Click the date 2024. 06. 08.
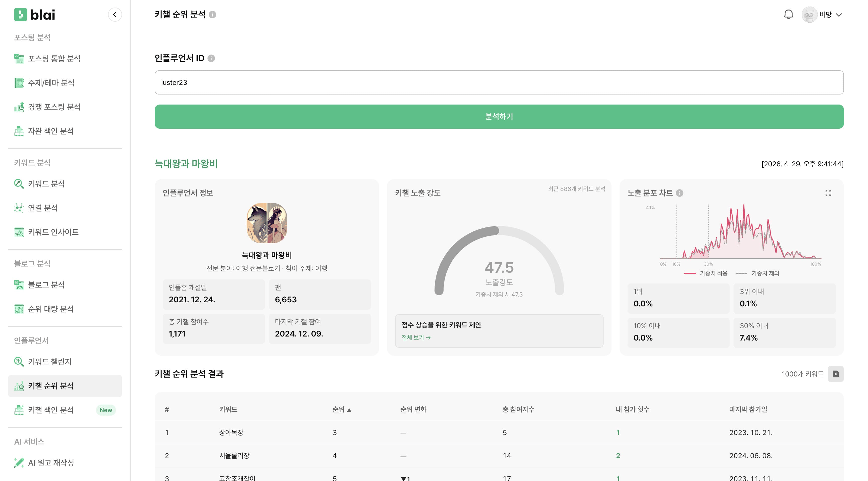 click(x=751, y=456)
